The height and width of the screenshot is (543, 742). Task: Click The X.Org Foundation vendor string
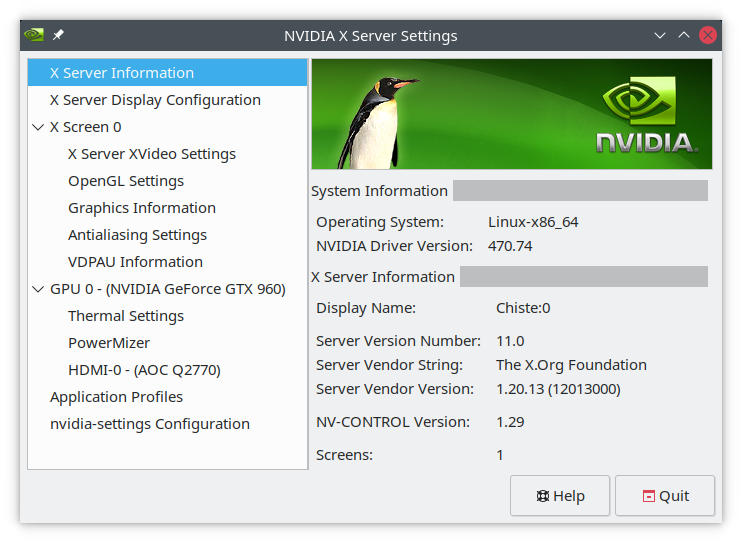(x=571, y=365)
